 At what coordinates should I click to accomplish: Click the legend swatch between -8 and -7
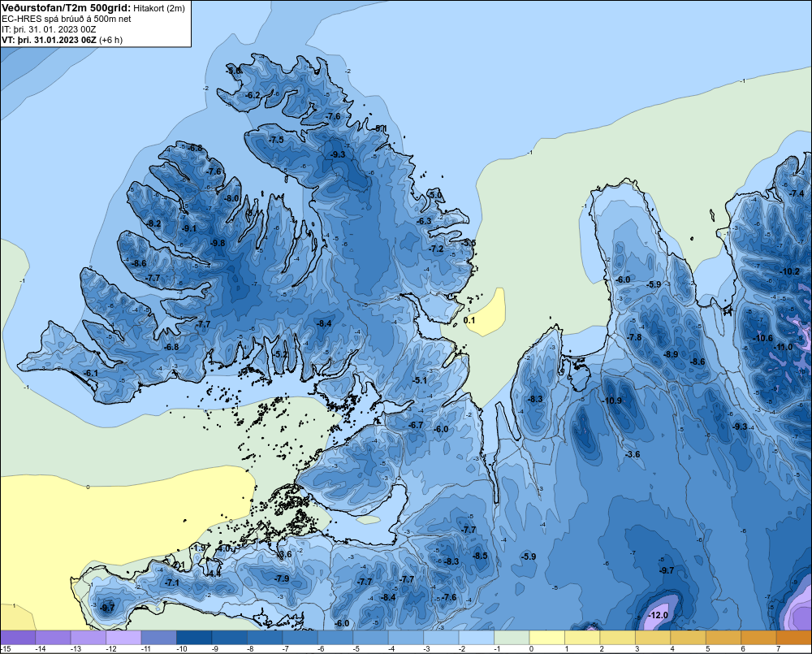(265, 638)
